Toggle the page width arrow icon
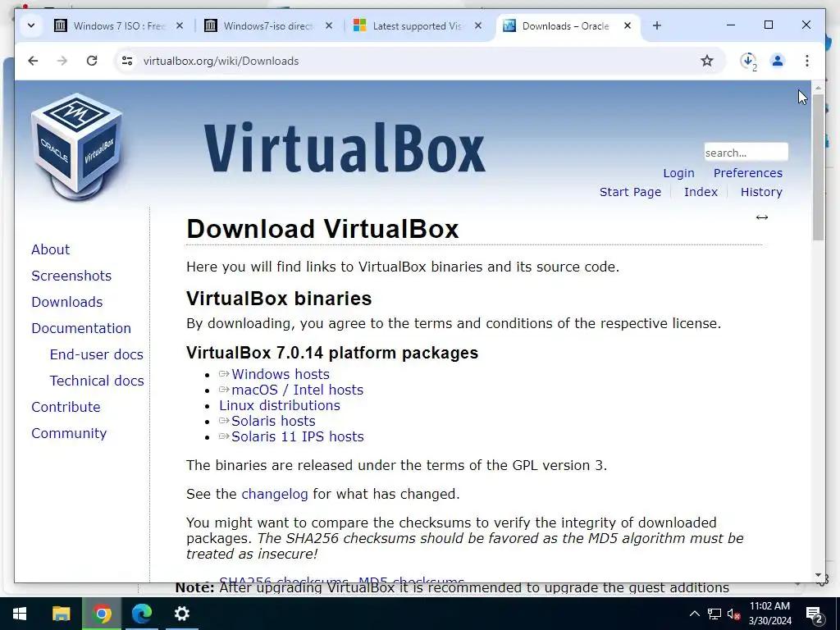 pos(762,217)
